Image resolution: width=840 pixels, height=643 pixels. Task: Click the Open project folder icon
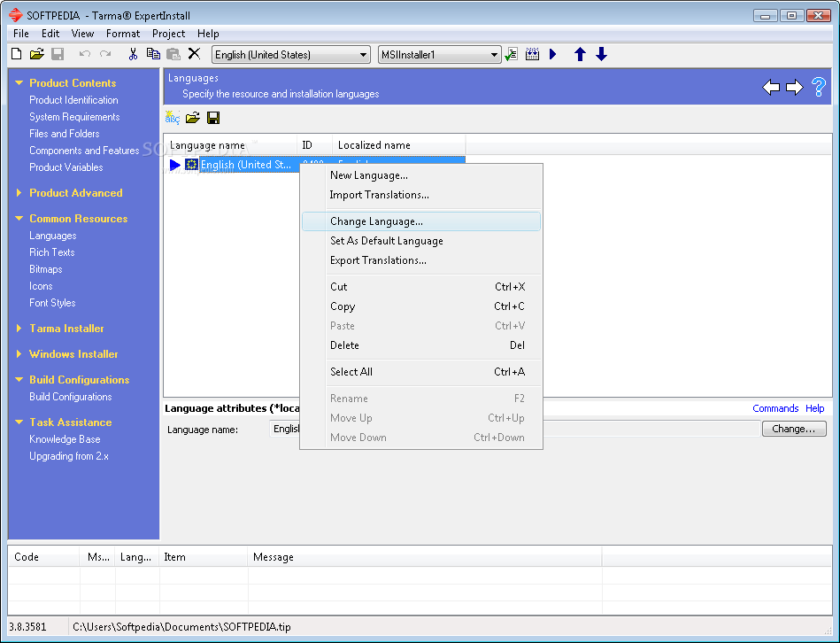[x=36, y=54]
